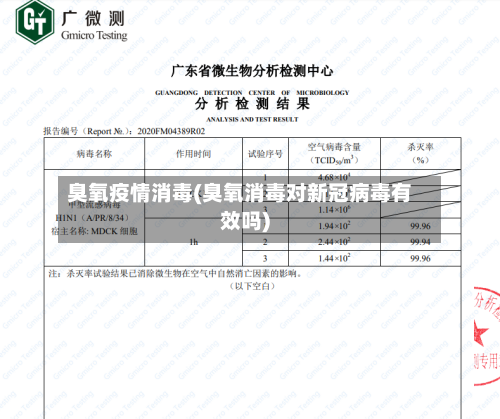
Task: Click the value 1.14×10⁶ cell
Action: click(334, 210)
